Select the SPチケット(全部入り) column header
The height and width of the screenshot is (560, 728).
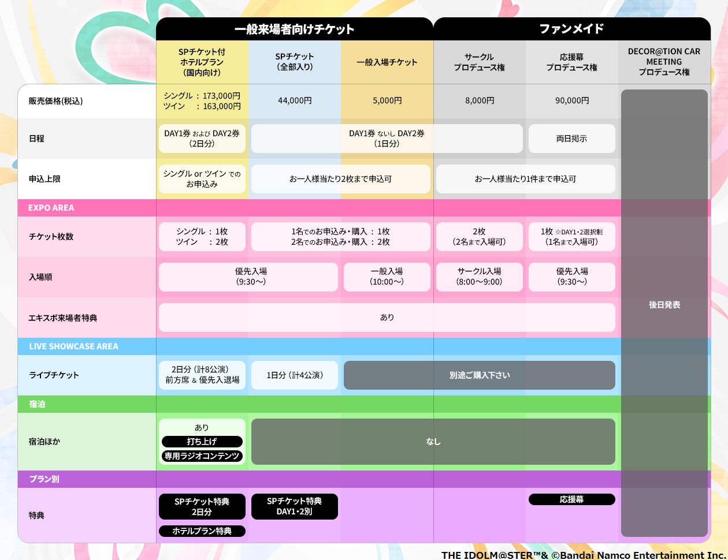(x=295, y=62)
